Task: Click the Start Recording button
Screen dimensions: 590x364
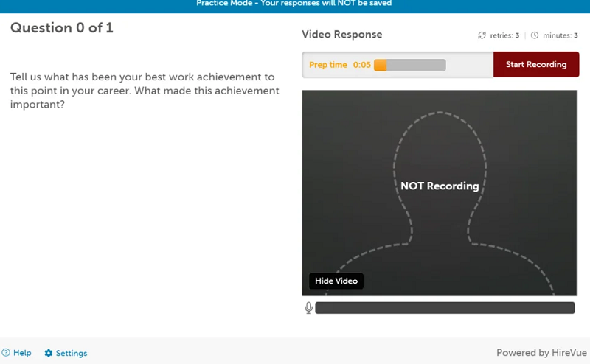Action: [535, 65]
